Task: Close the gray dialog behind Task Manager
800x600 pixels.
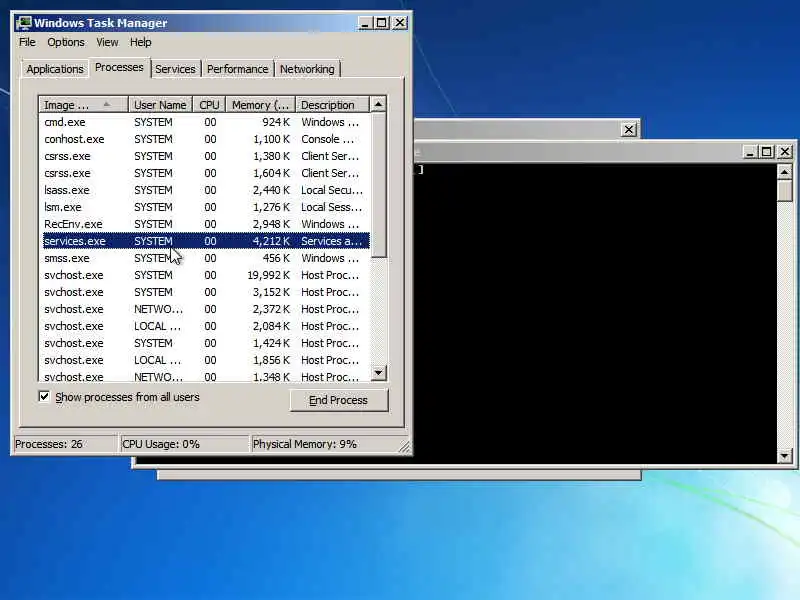Action: click(x=629, y=130)
